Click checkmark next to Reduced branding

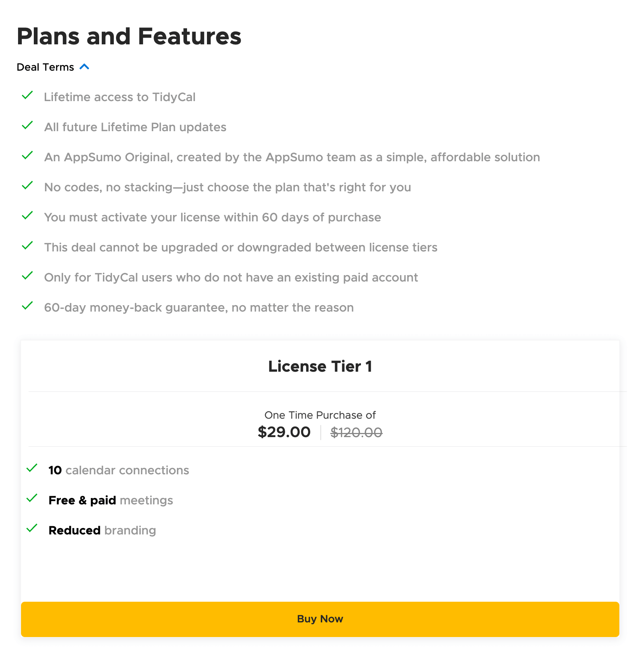pyautogui.click(x=32, y=528)
